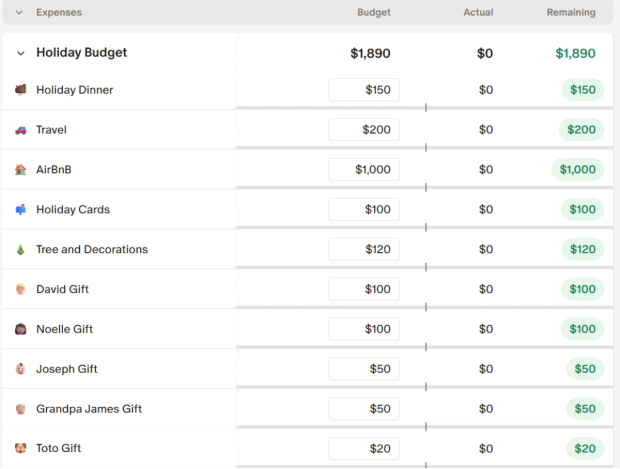
Task: Click the Travel $200 remaining pill
Action: point(581,130)
